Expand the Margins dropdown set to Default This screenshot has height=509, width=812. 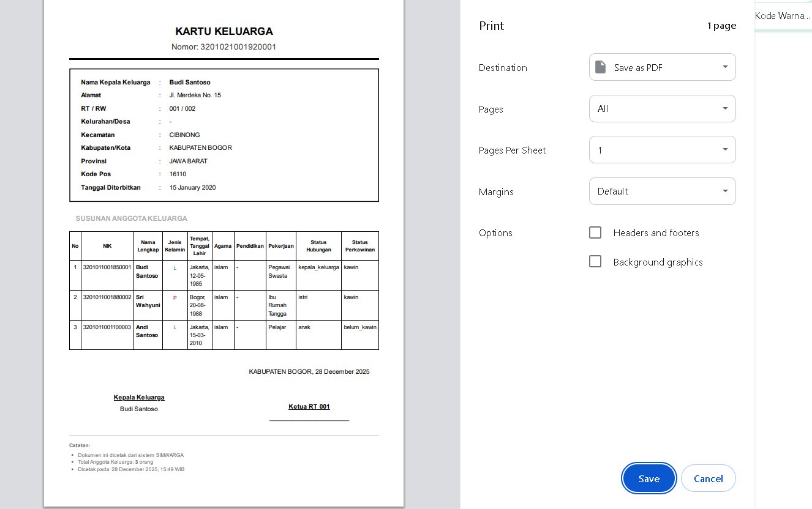pyautogui.click(x=662, y=191)
